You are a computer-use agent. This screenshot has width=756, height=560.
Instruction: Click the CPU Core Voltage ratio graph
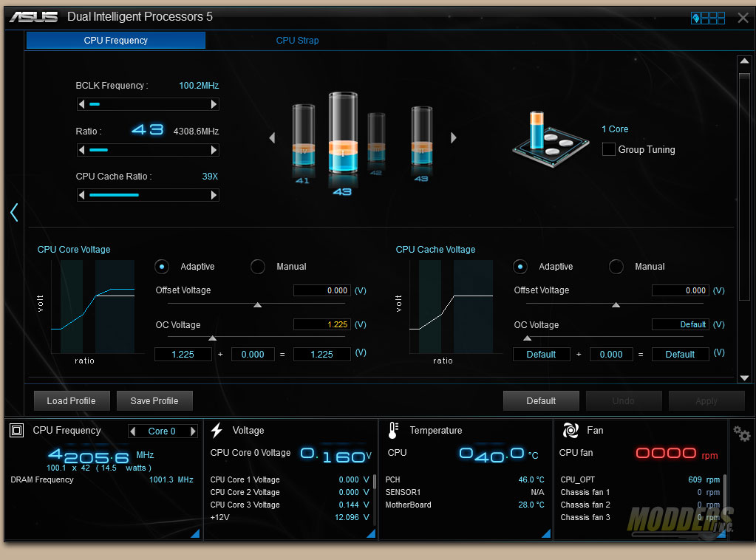click(92, 307)
